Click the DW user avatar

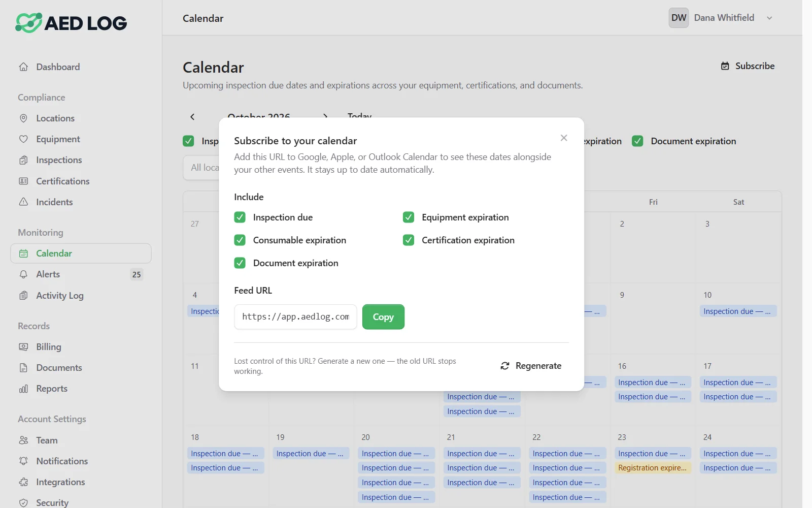click(679, 18)
